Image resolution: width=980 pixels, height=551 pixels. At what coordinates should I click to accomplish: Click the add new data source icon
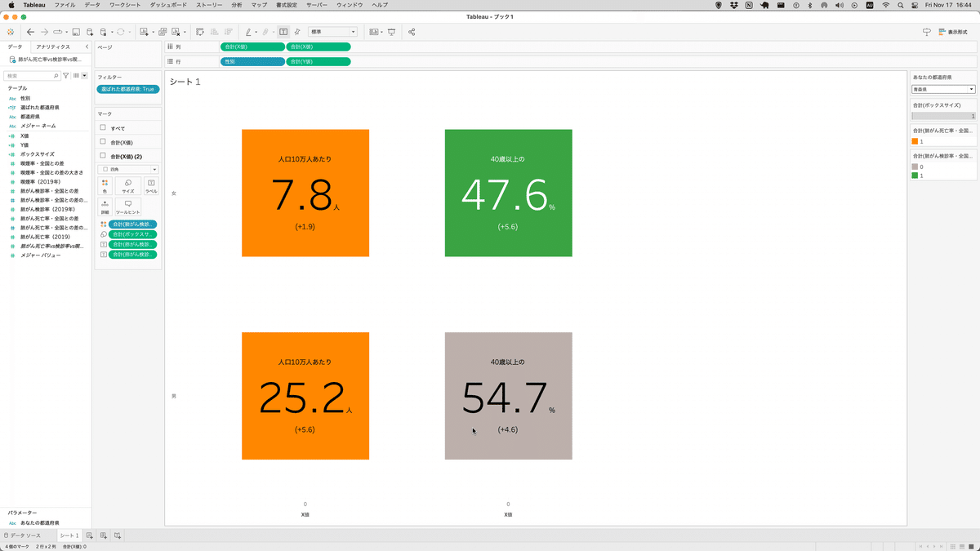point(89,32)
